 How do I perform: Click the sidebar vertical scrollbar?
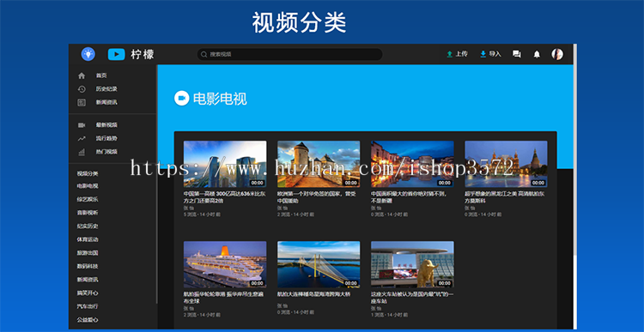point(156,184)
